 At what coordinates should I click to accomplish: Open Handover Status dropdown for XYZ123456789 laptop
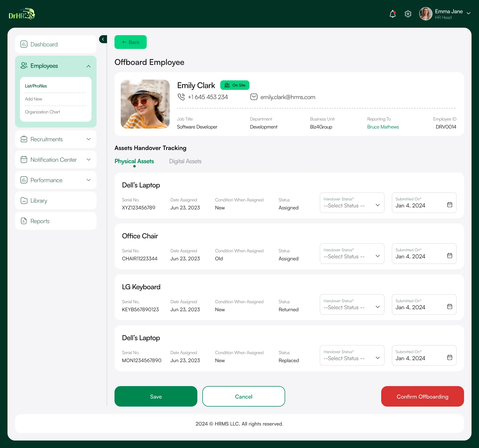coord(352,203)
